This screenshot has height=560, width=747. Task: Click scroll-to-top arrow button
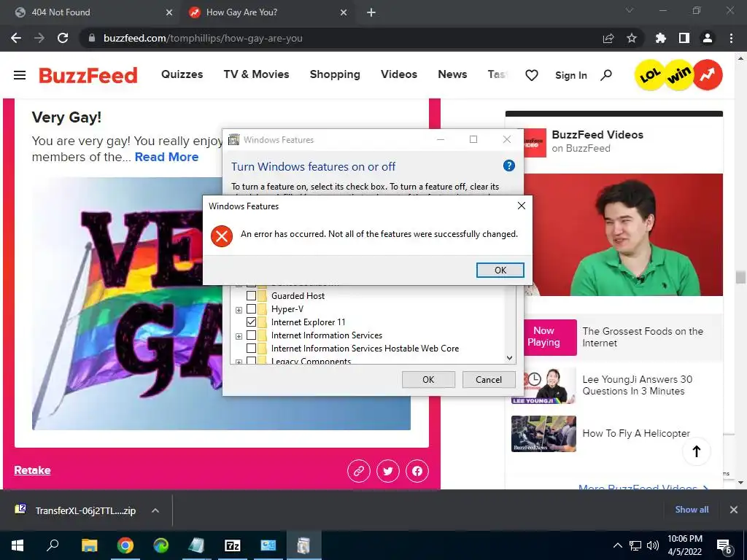tap(697, 451)
